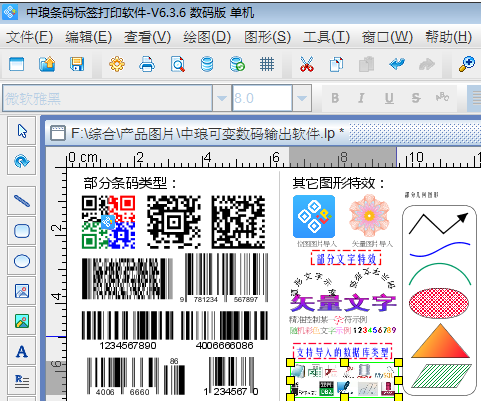
Task: Open the 文件(F) menu
Action: tap(29, 37)
